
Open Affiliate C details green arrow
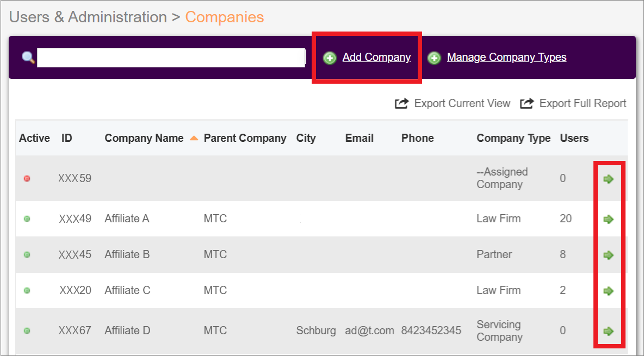point(608,291)
